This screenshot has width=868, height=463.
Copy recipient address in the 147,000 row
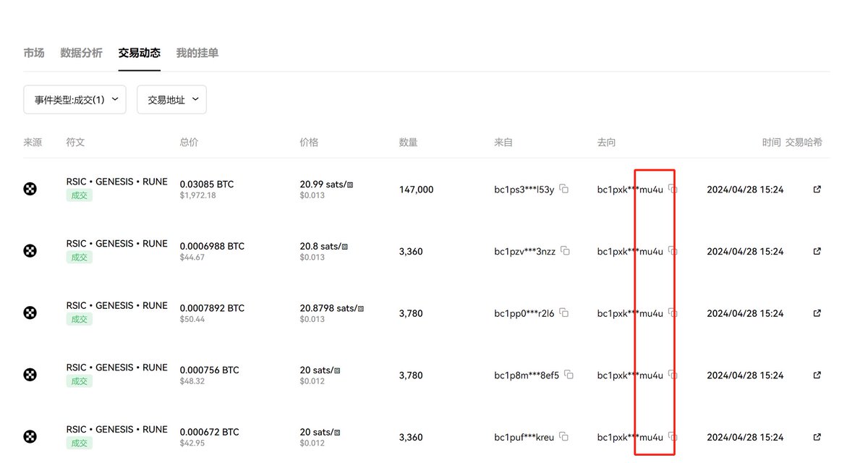(x=673, y=189)
